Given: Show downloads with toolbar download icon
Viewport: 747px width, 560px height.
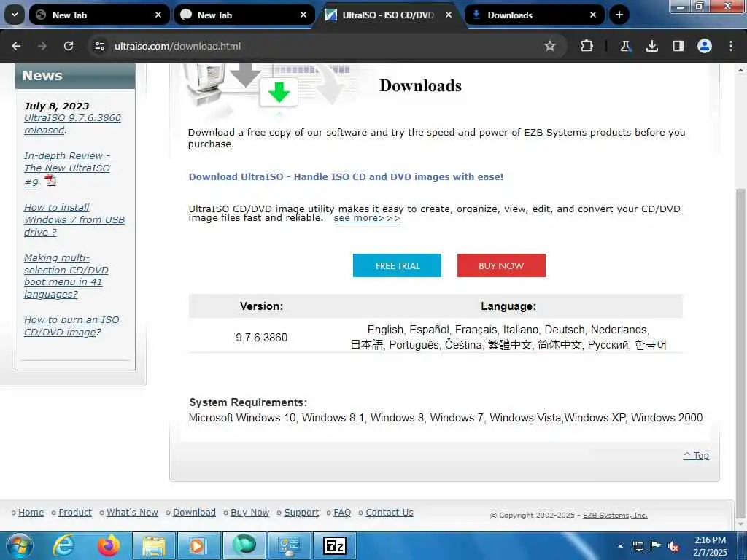Looking at the screenshot, I should coord(651,46).
